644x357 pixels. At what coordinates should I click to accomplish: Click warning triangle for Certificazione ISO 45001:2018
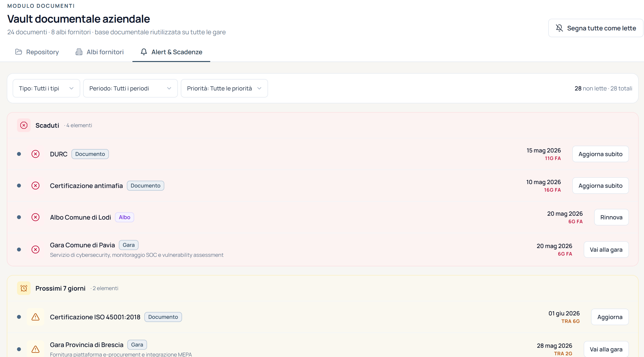35,317
